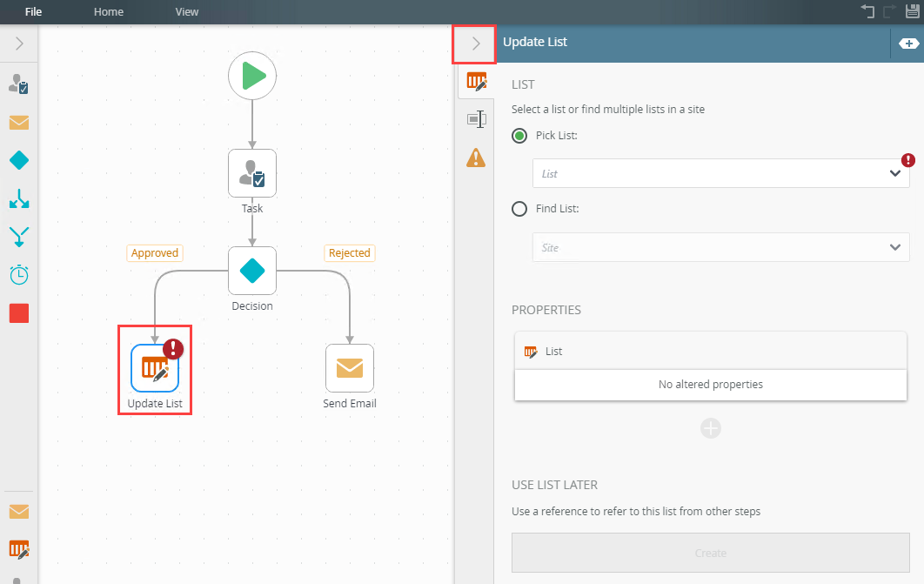Click 'Select a list or find multiple lists' text
924x584 pixels.
pos(608,110)
